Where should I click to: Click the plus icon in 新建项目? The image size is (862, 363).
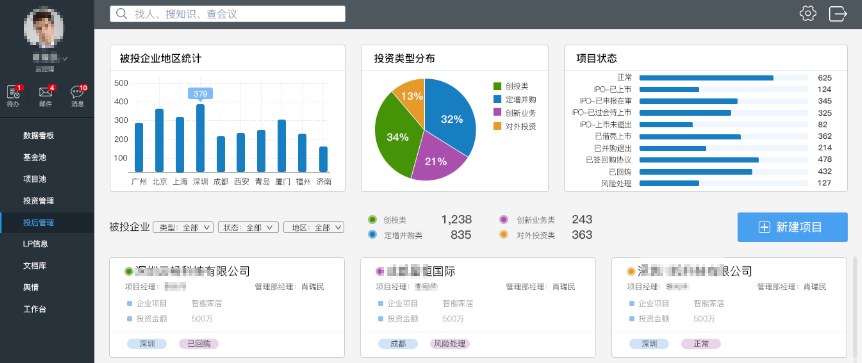click(x=764, y=227)
